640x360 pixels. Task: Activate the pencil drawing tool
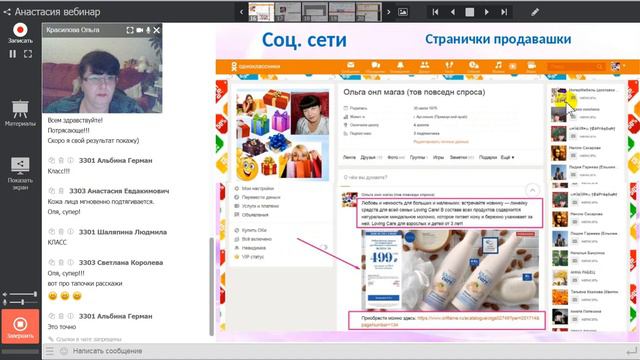[x=535, y=12]
